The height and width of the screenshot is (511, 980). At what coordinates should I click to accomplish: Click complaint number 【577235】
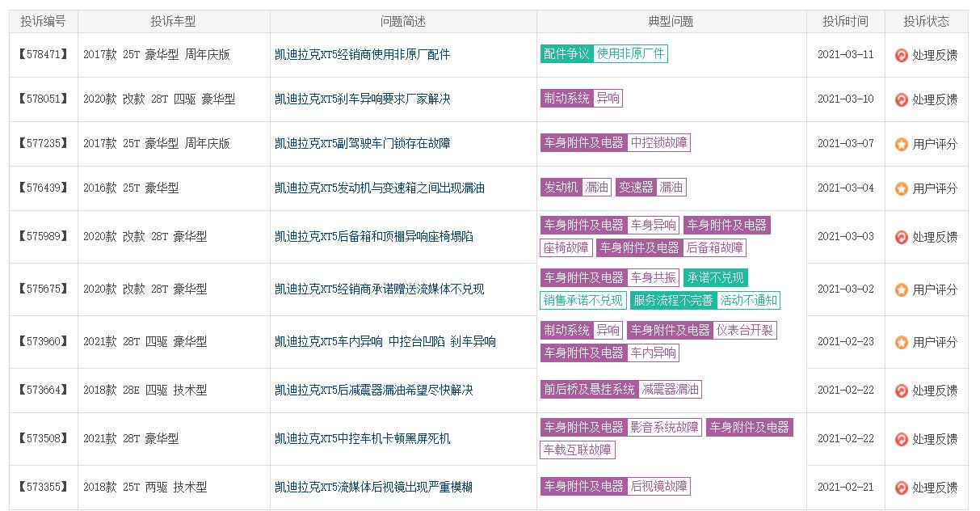pos(43,143)
